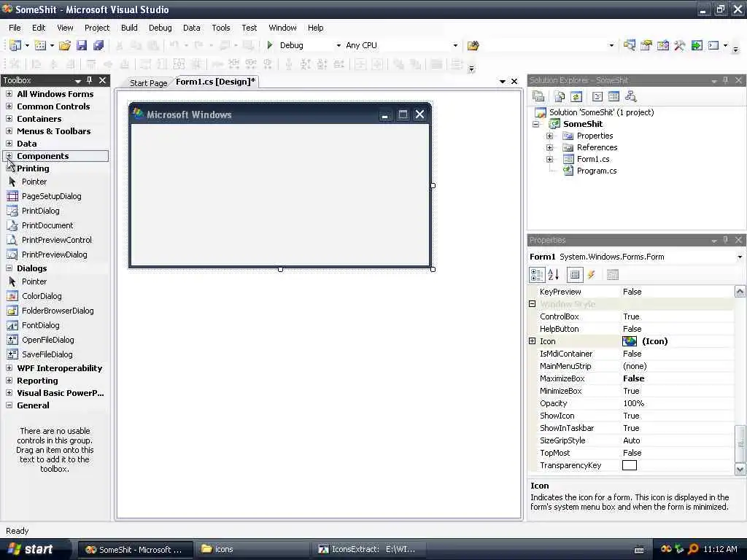Show the Properties page in Properties panel
This screenshot has height=560, width=747.
pyautogui.click(x=575, y=274)
